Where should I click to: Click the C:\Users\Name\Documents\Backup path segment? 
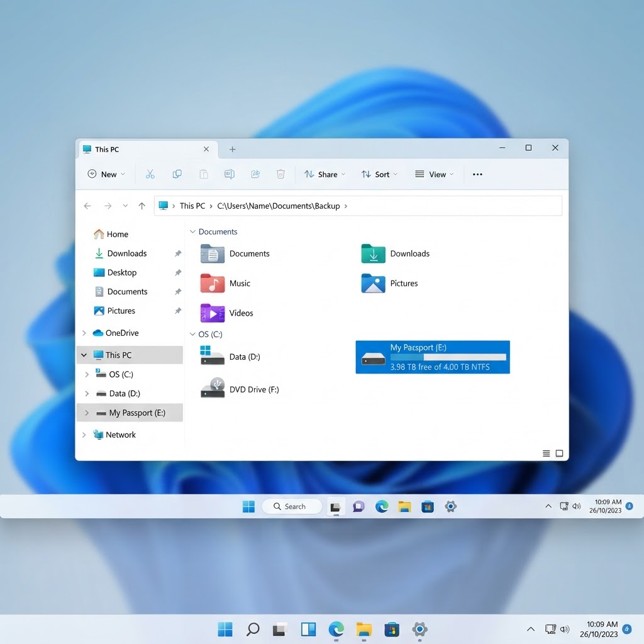(x=279, y=206)
